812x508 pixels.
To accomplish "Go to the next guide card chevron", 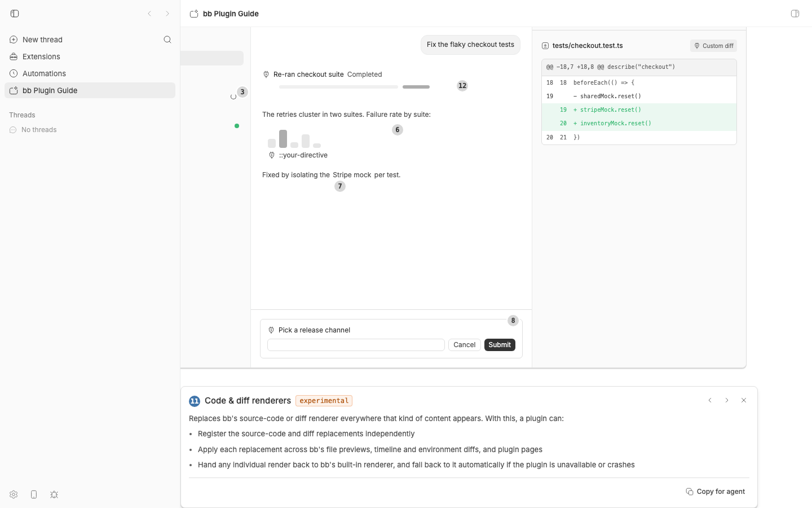I will [x=727, y=400].
